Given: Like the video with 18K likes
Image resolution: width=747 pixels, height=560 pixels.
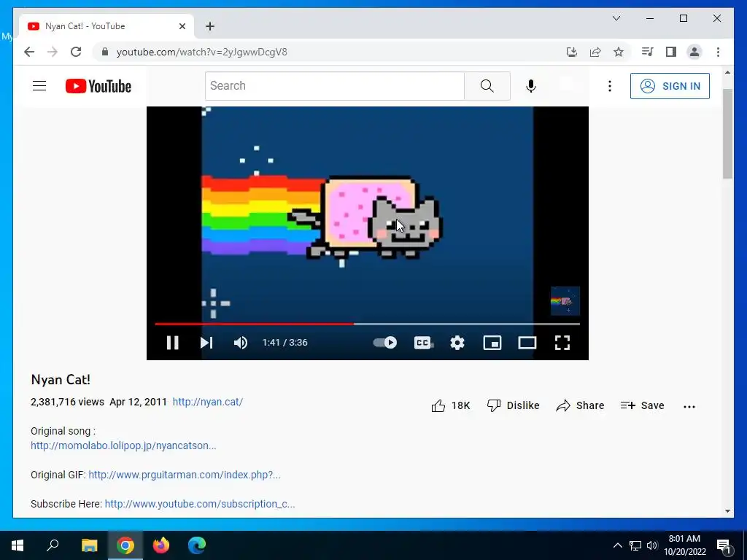Looking at the screenshot, I should point(451,405).
